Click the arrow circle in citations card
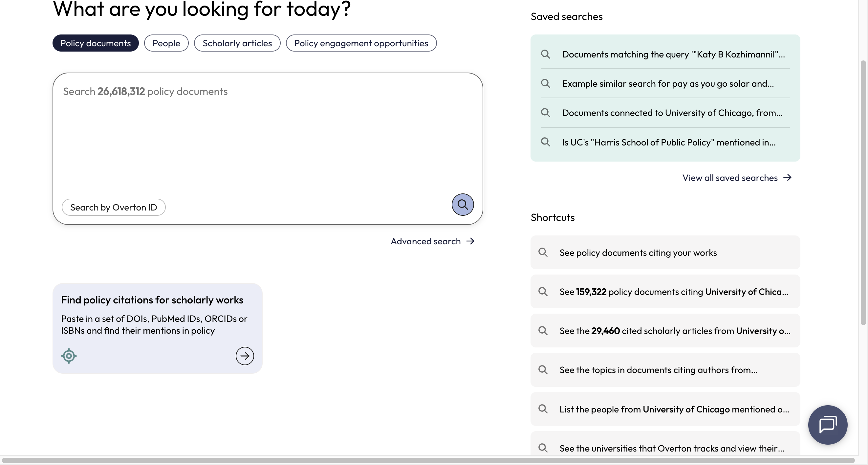Viewport: 868px width, 465px height. point(245,356)
